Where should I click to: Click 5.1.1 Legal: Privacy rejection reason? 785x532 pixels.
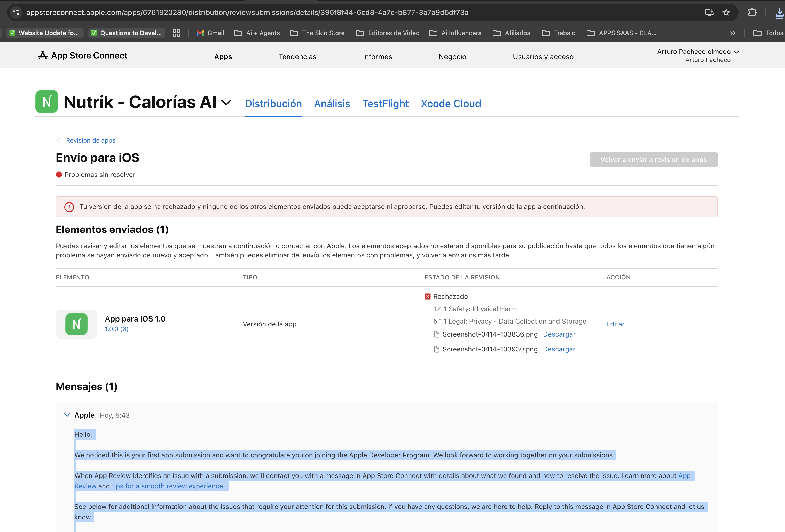click(x=510, y=322)
